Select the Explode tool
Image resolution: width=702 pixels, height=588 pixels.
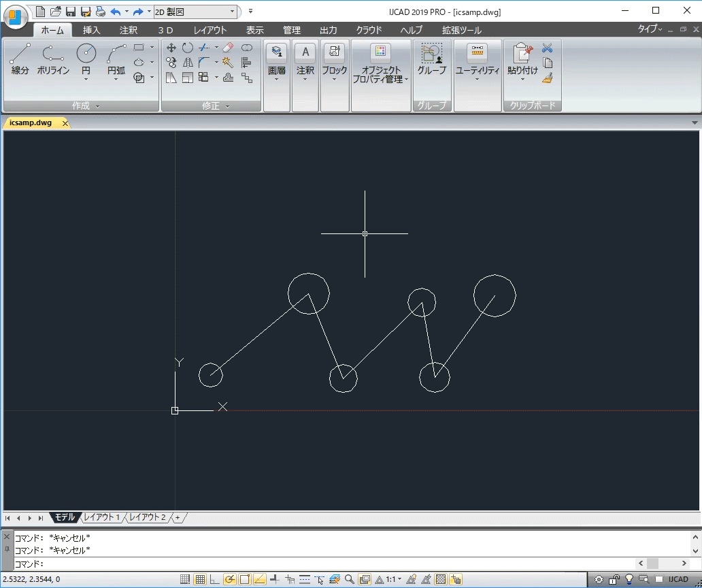click(x=229, y=62)
